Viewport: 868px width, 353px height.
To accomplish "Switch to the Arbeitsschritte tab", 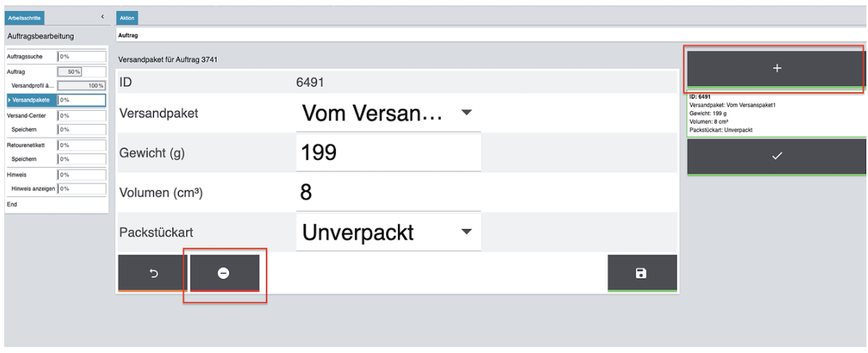I will 24,18.
